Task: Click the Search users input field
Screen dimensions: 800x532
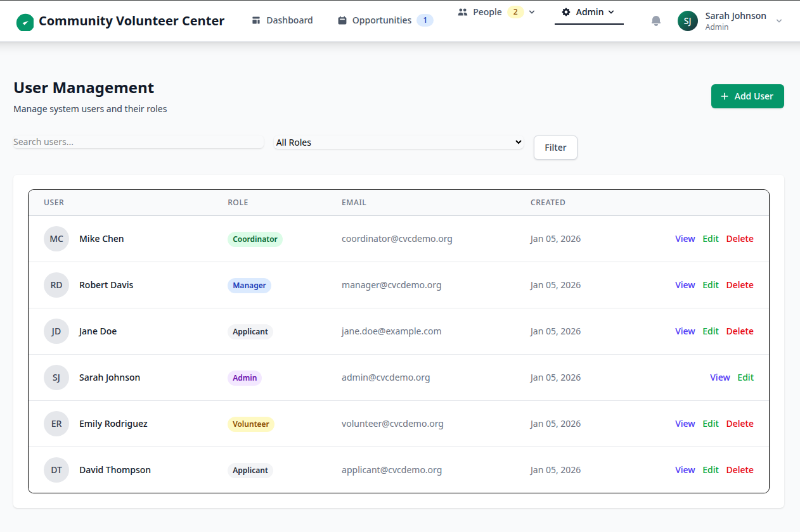Action: click(138, 141)
